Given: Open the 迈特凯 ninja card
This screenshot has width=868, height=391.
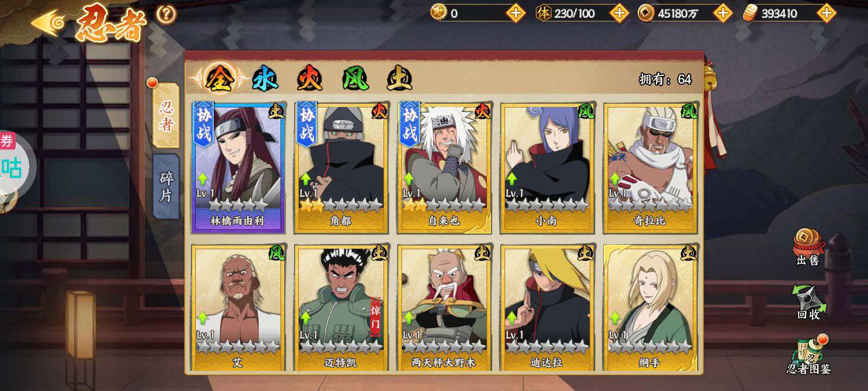Looking at the screenshot, I should [341, 308].
